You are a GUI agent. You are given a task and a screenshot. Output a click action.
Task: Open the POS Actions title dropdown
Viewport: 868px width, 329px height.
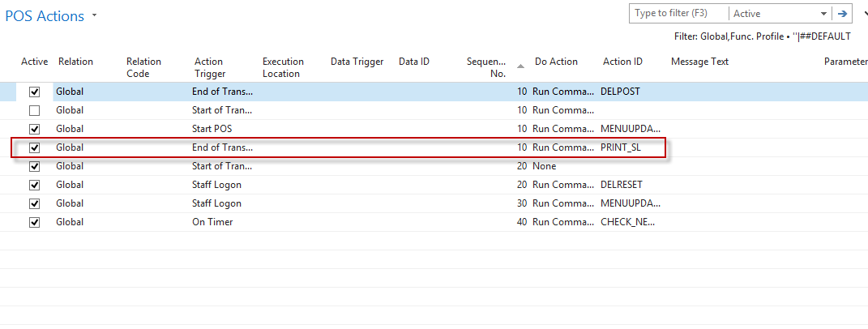tap(95, 16)
